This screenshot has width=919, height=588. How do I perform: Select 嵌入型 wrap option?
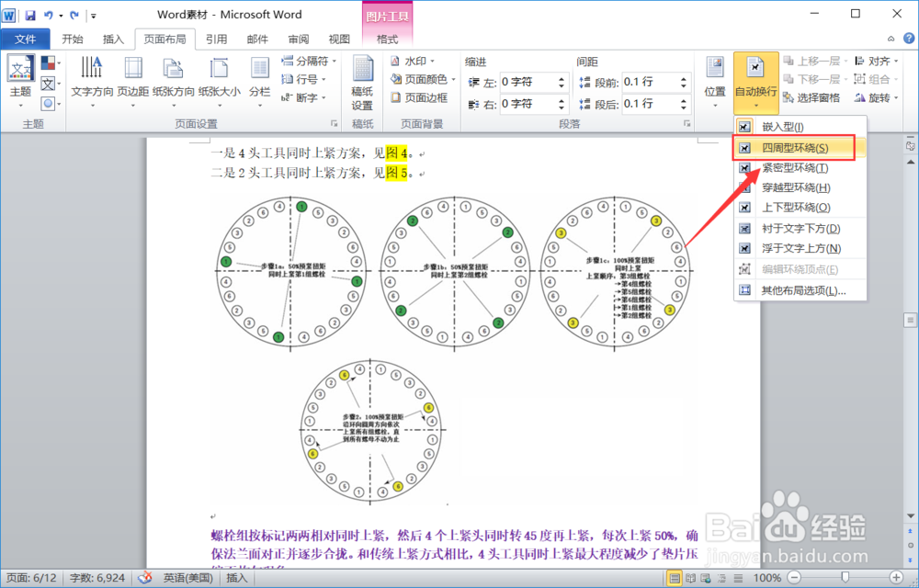pos(800,127)
